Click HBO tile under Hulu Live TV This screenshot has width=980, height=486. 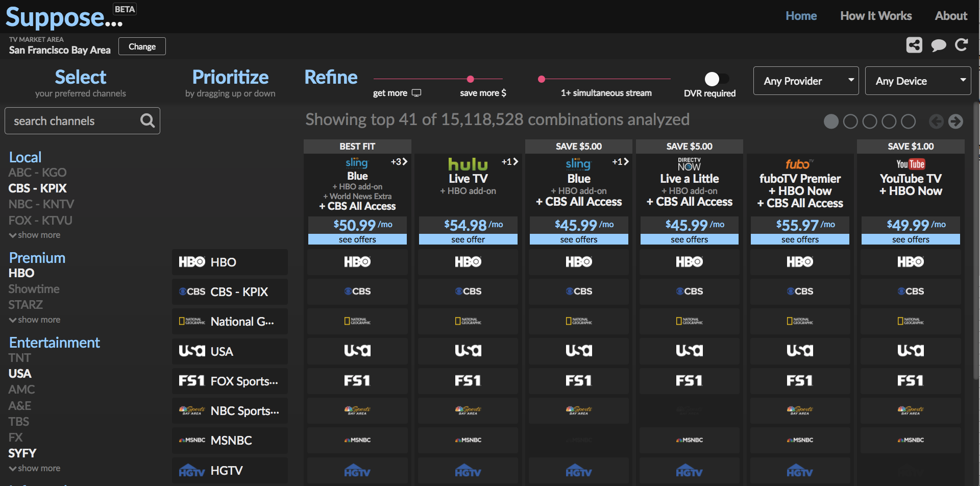[x=468, y=262]
